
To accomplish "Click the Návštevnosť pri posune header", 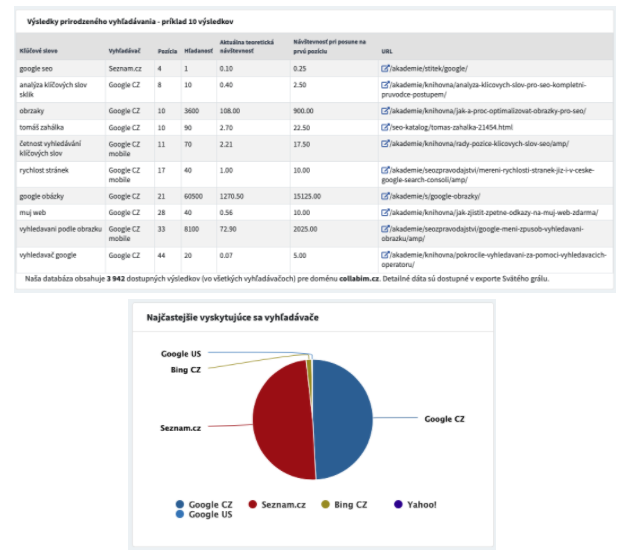I will pyautogui.click(x=330, y=46).
